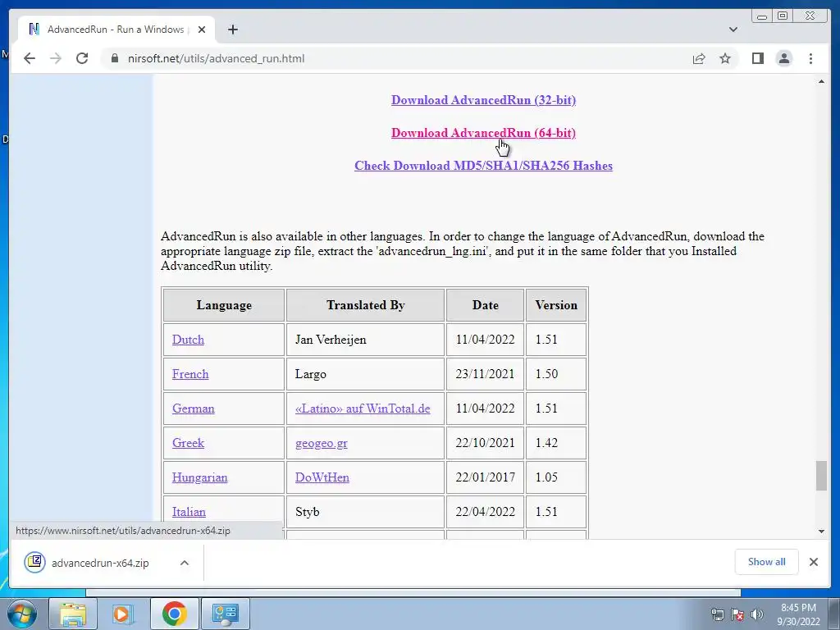The image size is (840, 630).
Task: Select the 'Largo' translator cell
Action: [365, 374]
